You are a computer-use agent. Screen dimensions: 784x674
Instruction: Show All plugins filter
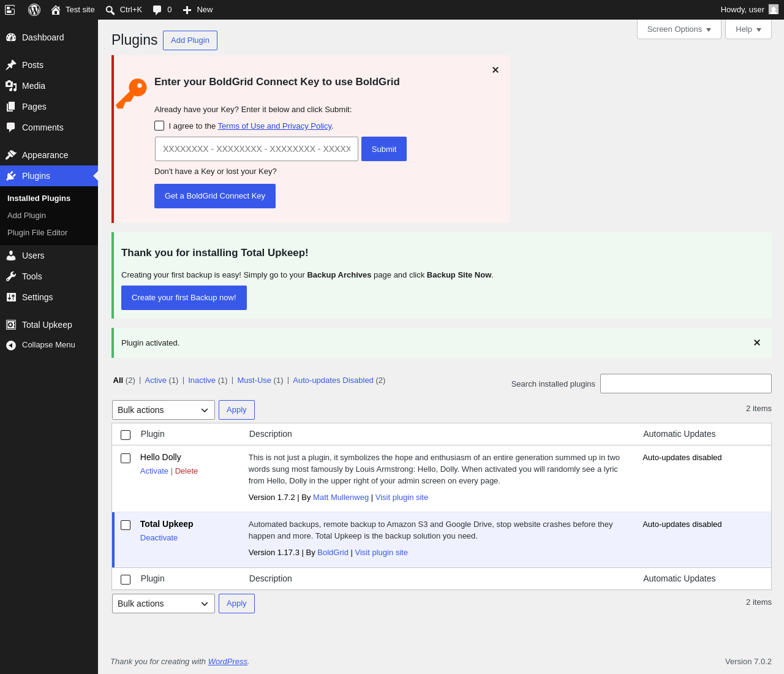tap(118, 381)
